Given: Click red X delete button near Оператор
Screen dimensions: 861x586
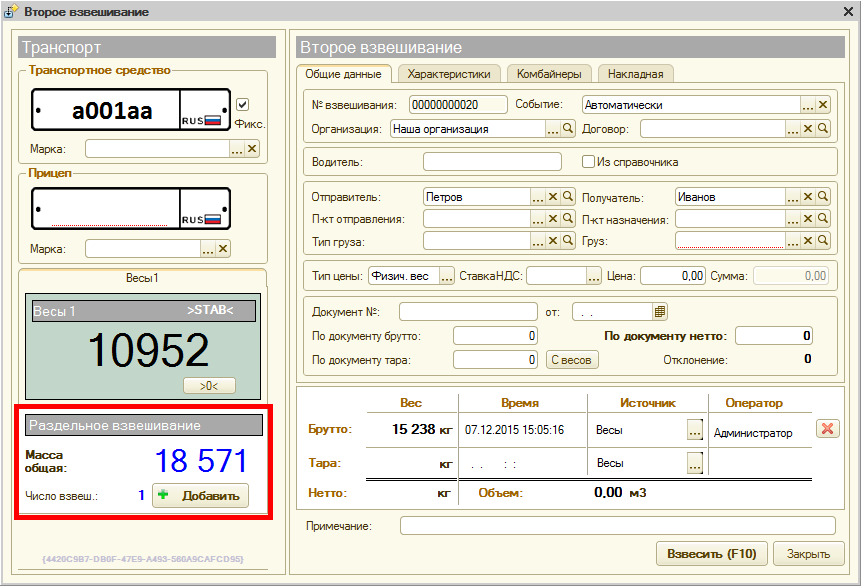Looking at the screenshot, I should [x=827, y=429].
